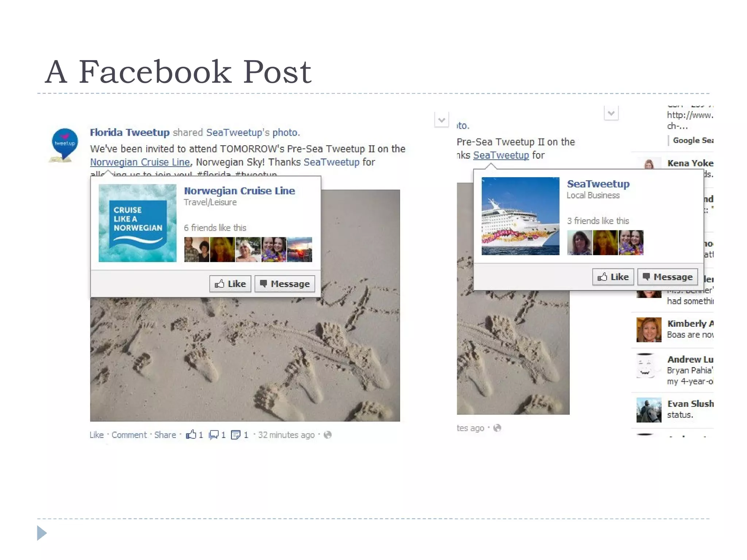This screenshot has width=747, height=560.
Task: Like the Norwegian Cruise Line page
Action: pos(230,284)
